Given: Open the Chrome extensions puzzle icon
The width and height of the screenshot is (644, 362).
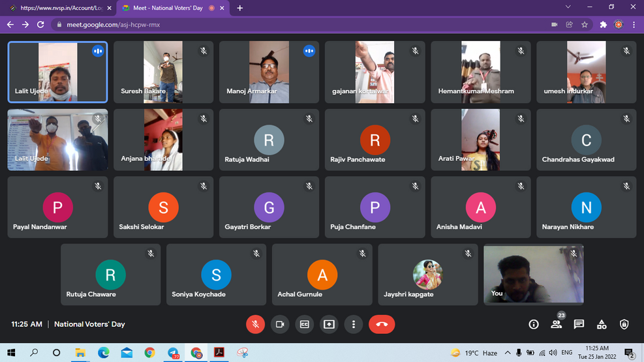Looking at the screenshot, I should pos(604,24).
